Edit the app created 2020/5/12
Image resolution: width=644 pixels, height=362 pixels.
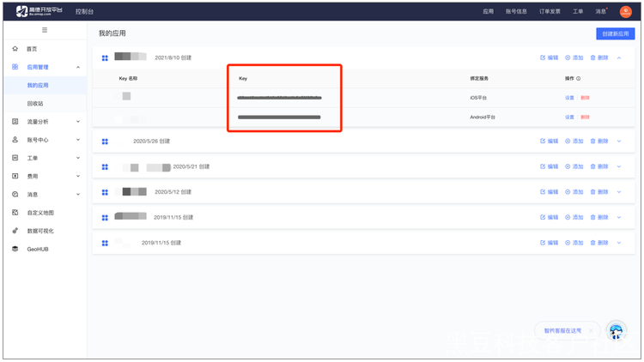(x=550, y=192)
